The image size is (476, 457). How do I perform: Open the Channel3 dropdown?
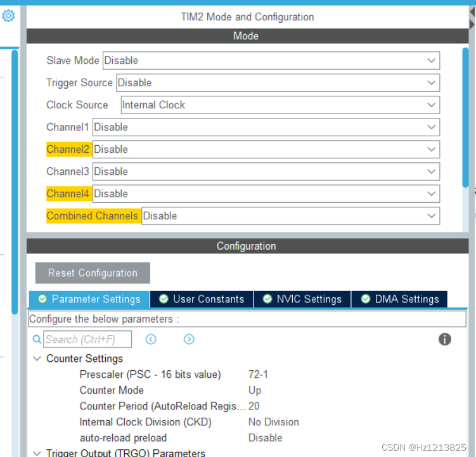click(x=266, y=171)
